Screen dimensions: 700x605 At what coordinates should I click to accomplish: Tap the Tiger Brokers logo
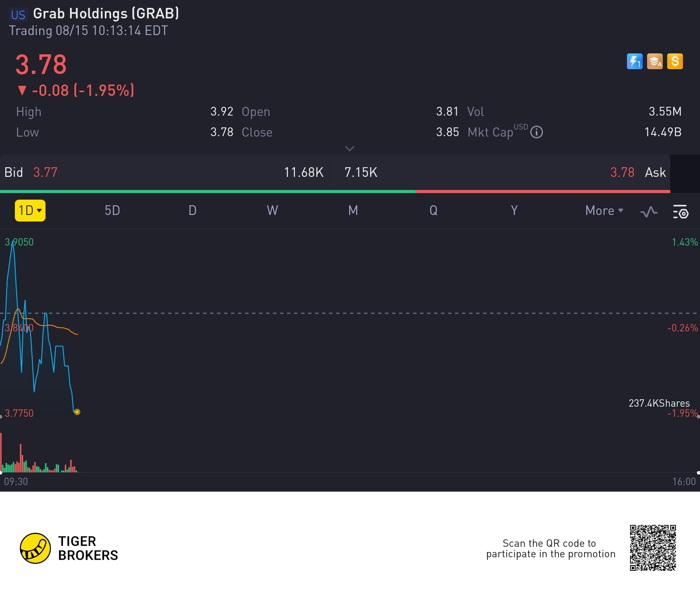click(x=69, y=548)
